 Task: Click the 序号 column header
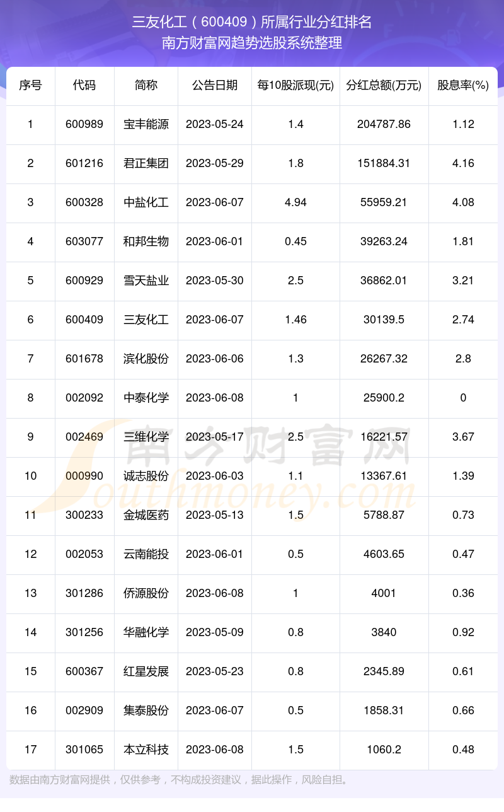[x=30, y=85]
